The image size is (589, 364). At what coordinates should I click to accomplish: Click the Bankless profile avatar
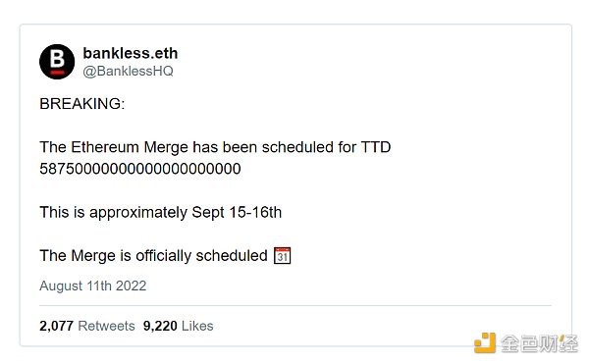[57, 62]
